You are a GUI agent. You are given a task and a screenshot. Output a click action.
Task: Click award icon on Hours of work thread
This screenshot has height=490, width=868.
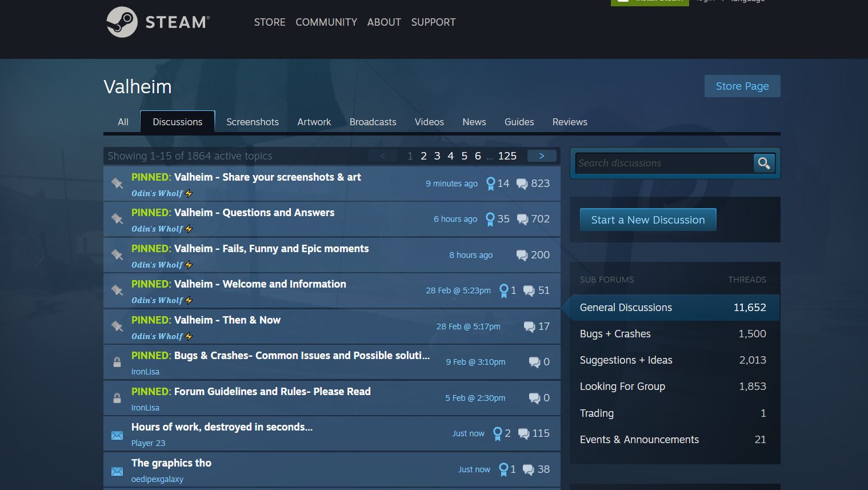pyautogui.click(x=498, y=433)
